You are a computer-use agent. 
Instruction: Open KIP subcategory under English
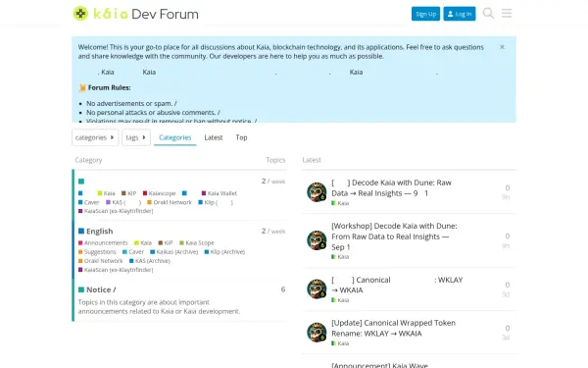point(166,243)
